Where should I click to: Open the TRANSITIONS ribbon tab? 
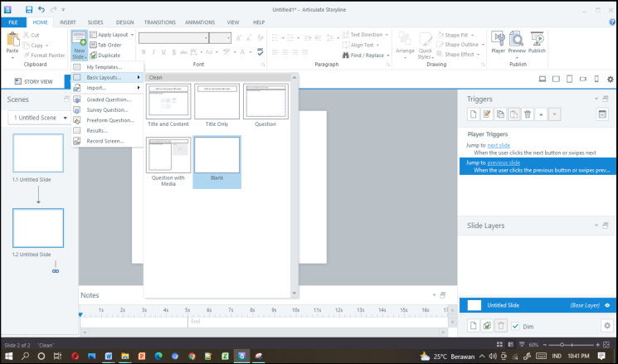pyautogui.click(x=159, y=22)
